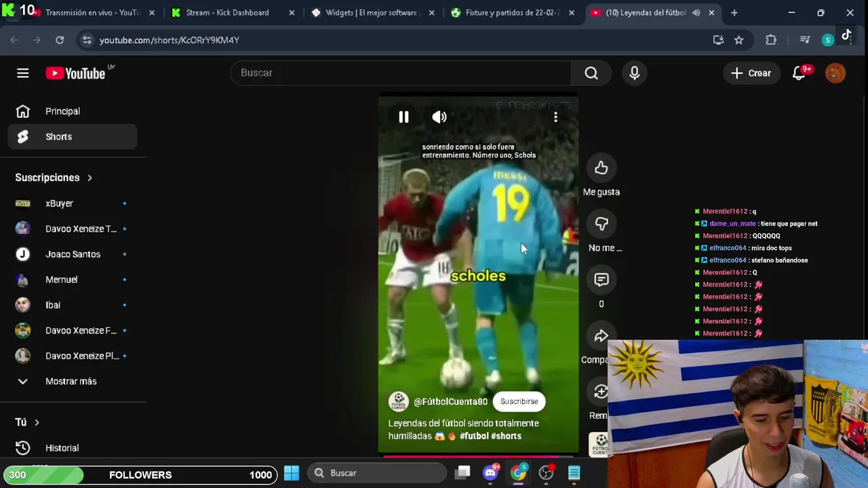Mute the Shorts video volume
Viewport: 868px width, 488px height.
[439, 117]
